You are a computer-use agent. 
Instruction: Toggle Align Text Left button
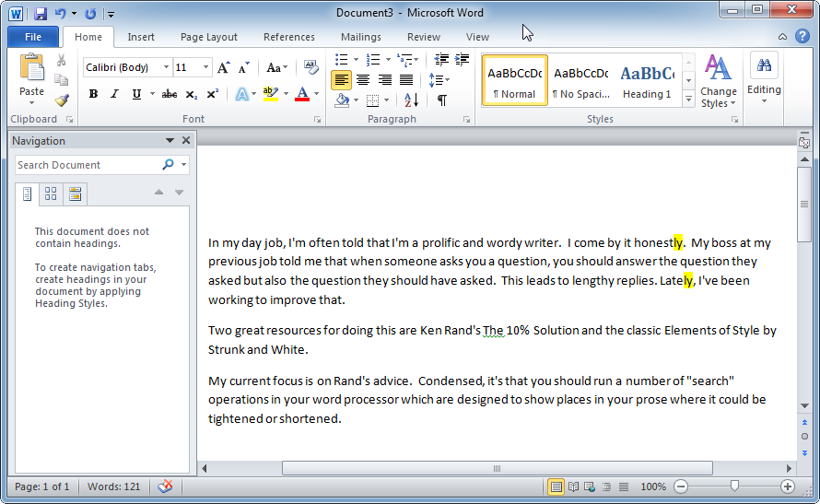(341, 80)
